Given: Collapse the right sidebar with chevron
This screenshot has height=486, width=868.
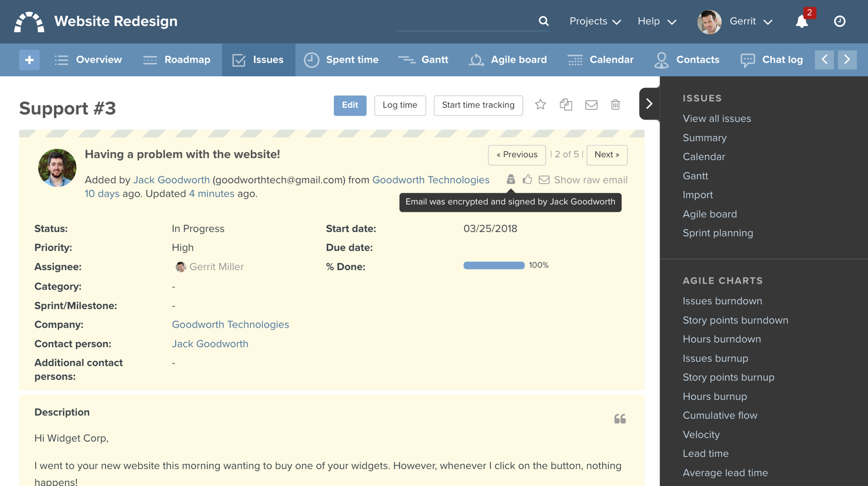Looking at the screenshot, I should point(649,104).
